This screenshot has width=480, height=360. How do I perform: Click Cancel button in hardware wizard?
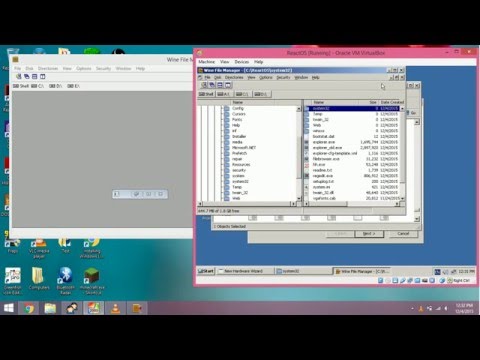click(403, 234)
